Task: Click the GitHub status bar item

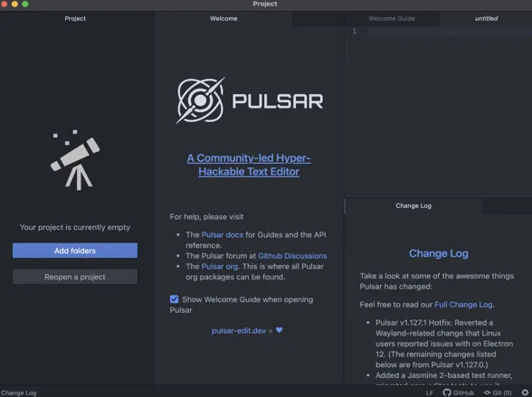Action: coord(459,392)
